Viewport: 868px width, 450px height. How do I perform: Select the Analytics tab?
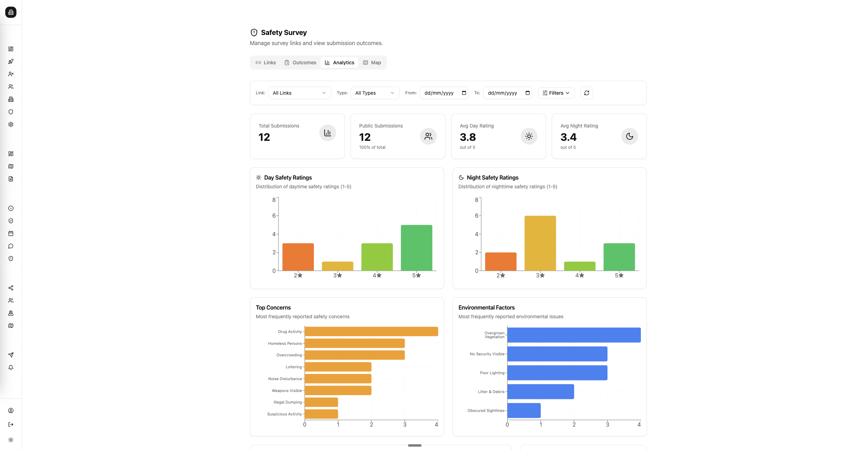coord(339,62)
